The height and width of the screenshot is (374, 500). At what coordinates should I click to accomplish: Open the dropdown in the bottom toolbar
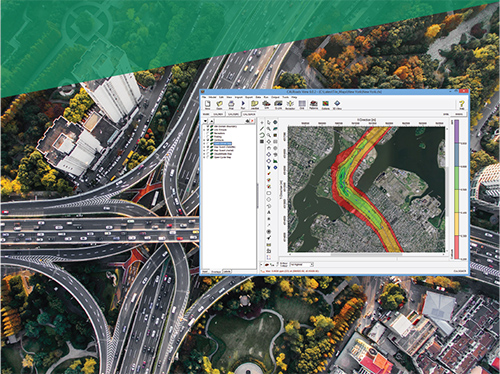coord(302,264)
